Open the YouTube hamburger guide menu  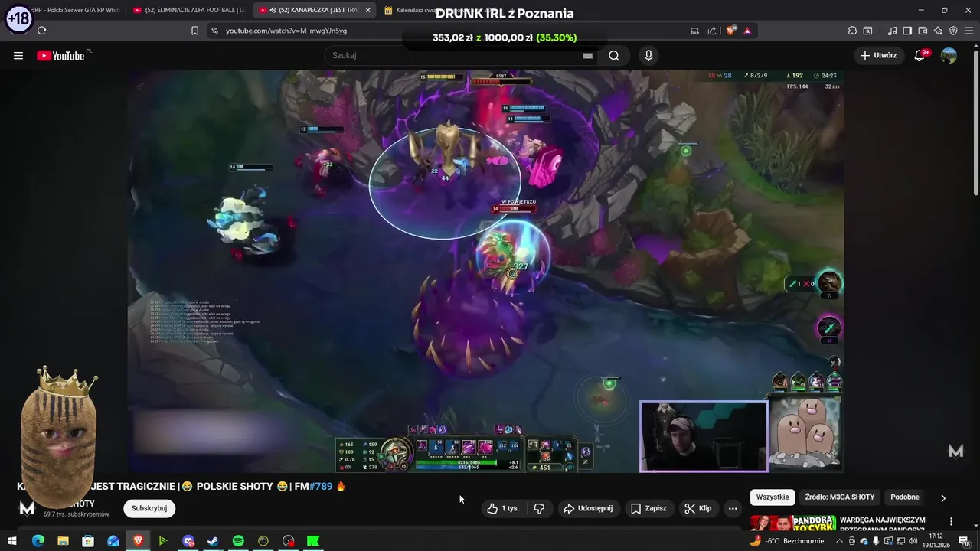[18, 55]
